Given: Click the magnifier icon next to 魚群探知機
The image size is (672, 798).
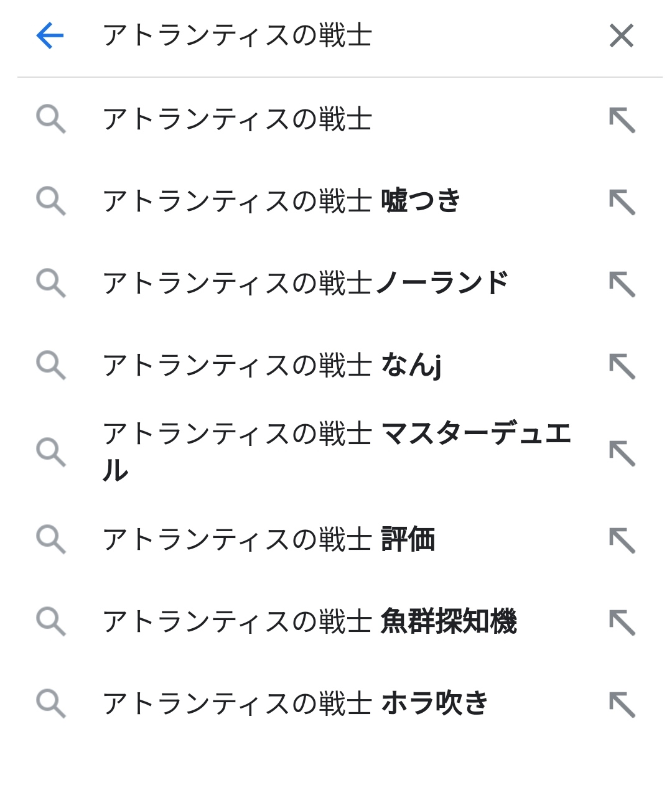Looking at the screenshot, I should [50, 621].
